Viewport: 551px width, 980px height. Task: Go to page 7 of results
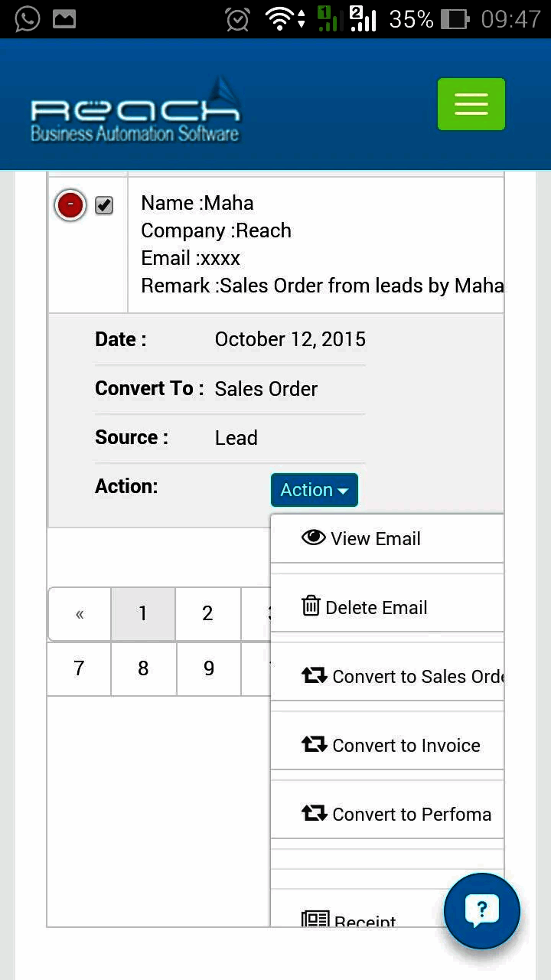click(79, 668)
